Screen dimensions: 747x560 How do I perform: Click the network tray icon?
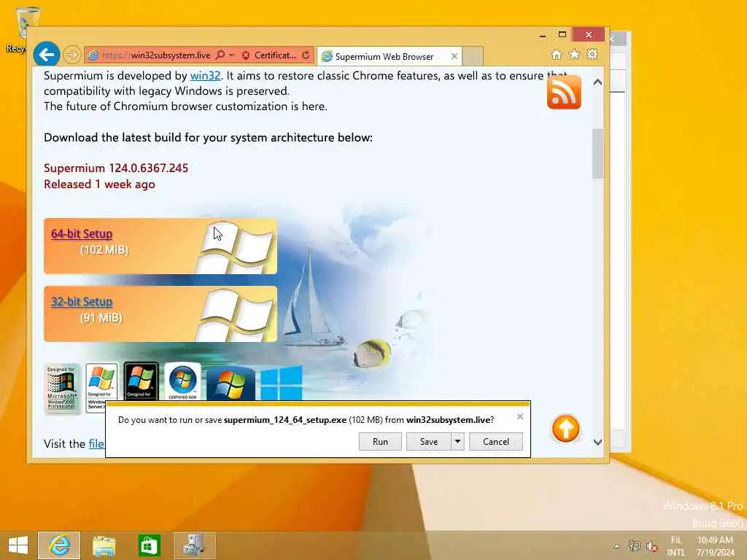coord(634,546)
